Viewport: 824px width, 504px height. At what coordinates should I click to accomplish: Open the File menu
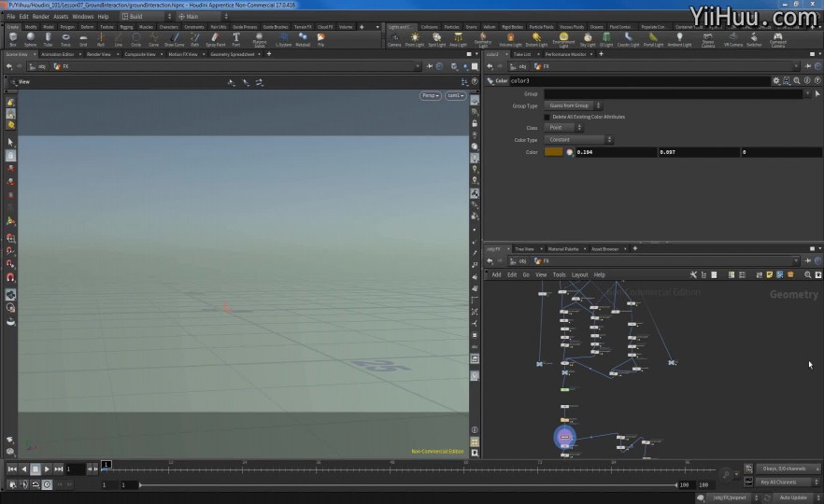[x=11, y=16]
